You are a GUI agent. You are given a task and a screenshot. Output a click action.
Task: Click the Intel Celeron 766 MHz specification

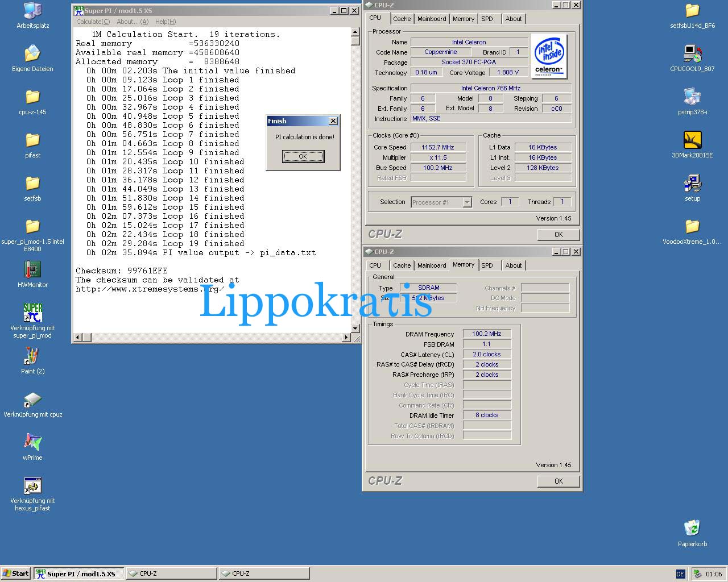491,88
